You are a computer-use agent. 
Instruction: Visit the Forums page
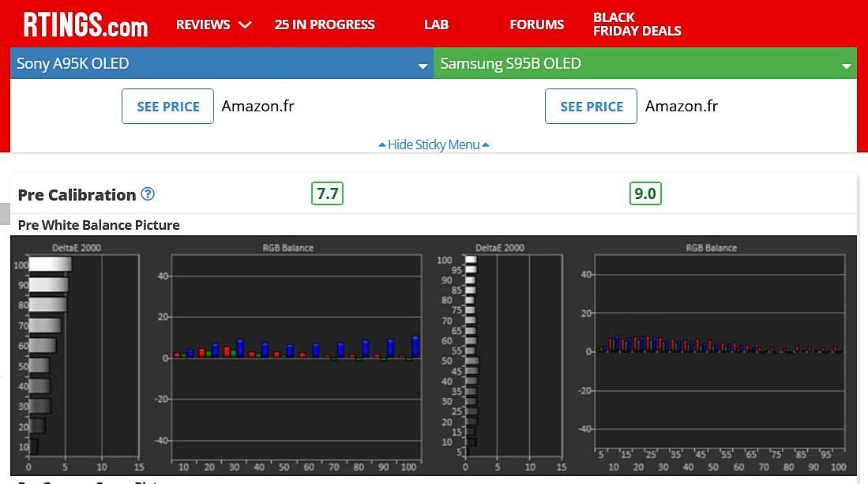point(536,24)
